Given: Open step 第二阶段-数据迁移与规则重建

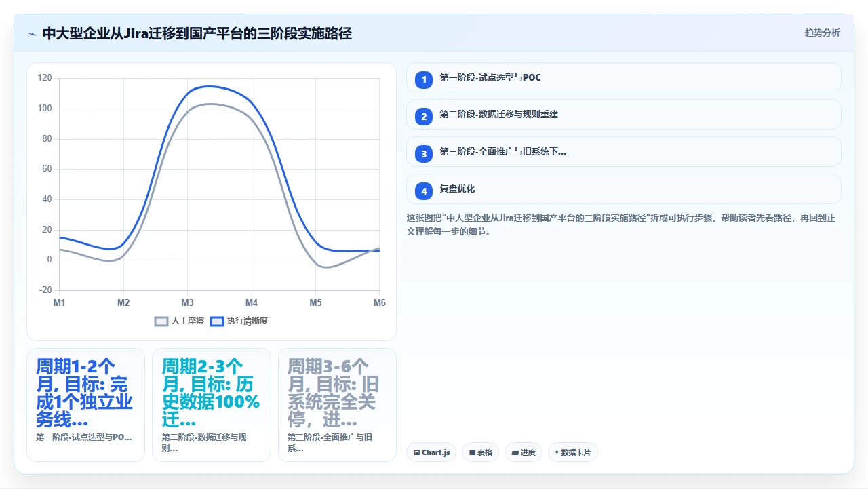Looking at the screenshot, I should [624, 115].
